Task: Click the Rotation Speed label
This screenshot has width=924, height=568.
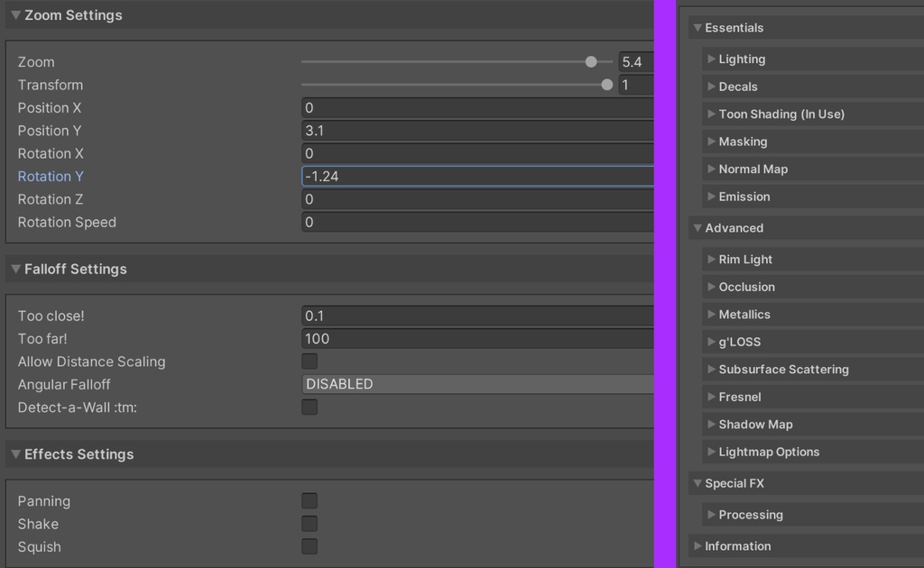Action: point(67,223)
